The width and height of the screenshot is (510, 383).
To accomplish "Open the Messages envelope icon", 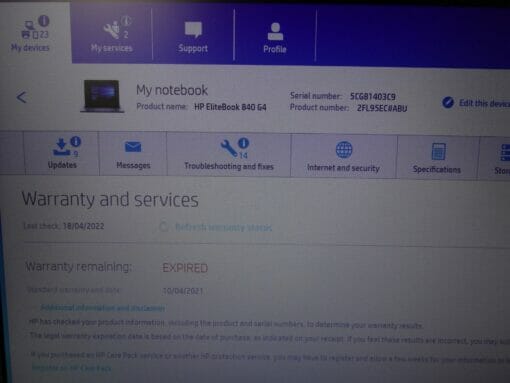I will coord(133,147).
